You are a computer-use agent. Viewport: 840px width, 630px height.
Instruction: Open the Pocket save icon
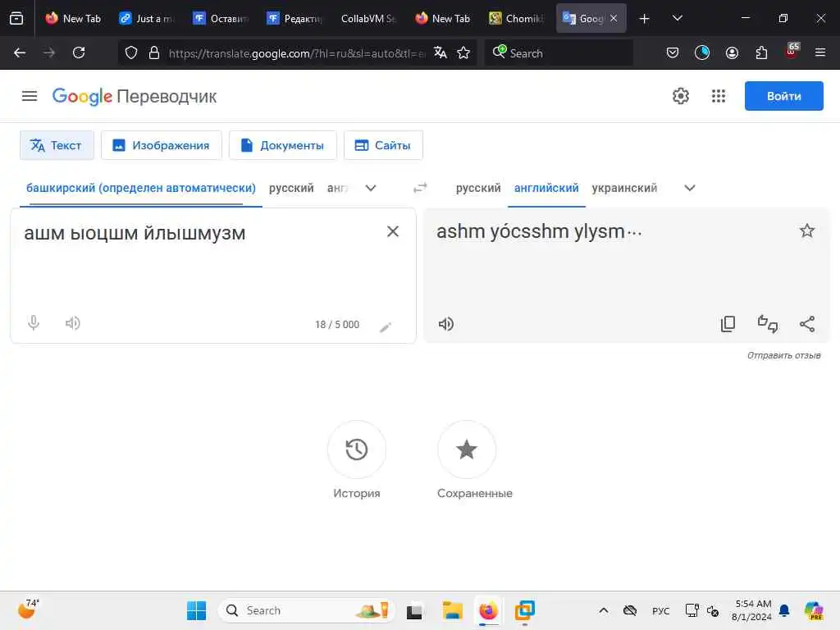pyautogui.click(x=673, y=52)
